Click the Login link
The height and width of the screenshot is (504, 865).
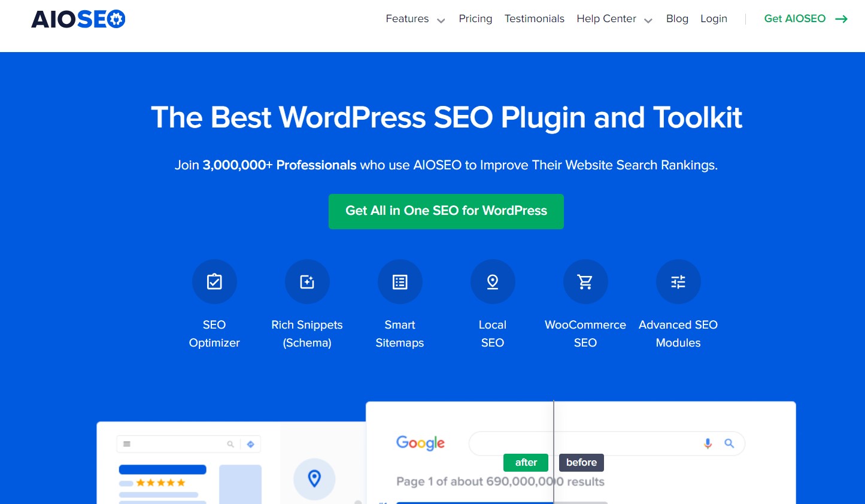[714, 19]
